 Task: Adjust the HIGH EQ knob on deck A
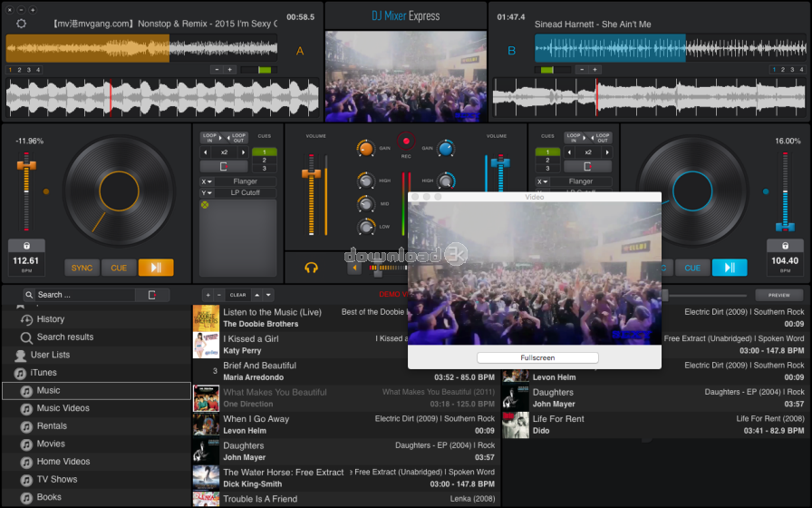(366, 181)
